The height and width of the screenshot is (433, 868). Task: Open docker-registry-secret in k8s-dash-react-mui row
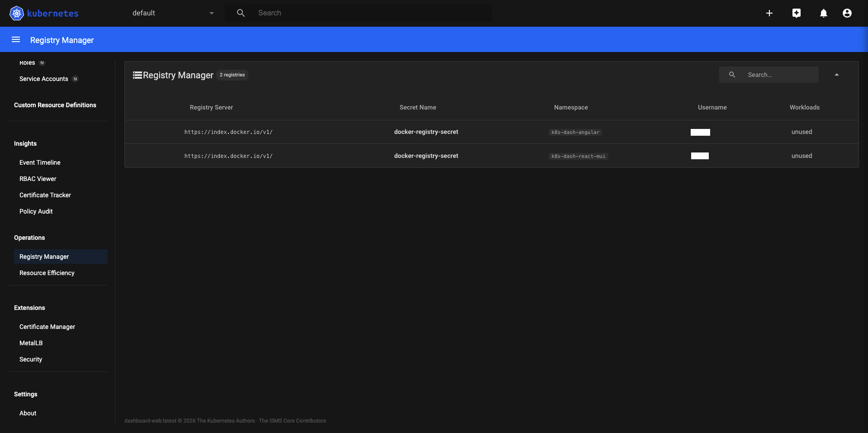(426, 156)
